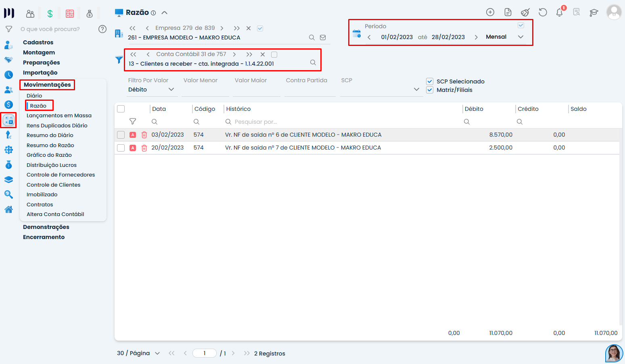Open the Mensal period type dropdown

[505, 37]
